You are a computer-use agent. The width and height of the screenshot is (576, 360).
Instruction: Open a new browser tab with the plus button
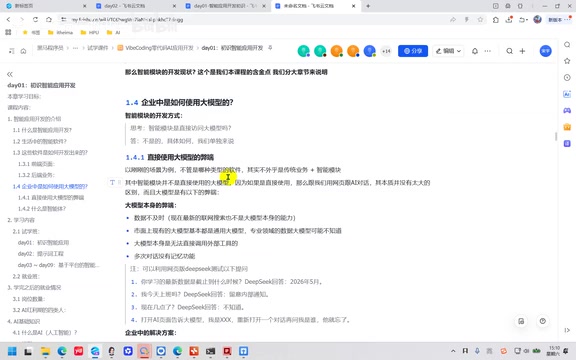point(368,6)
